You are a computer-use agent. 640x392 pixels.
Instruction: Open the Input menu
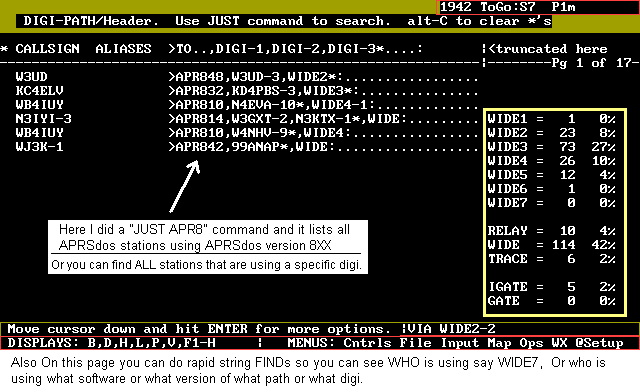pyautogui.click(x=460, y=343)
